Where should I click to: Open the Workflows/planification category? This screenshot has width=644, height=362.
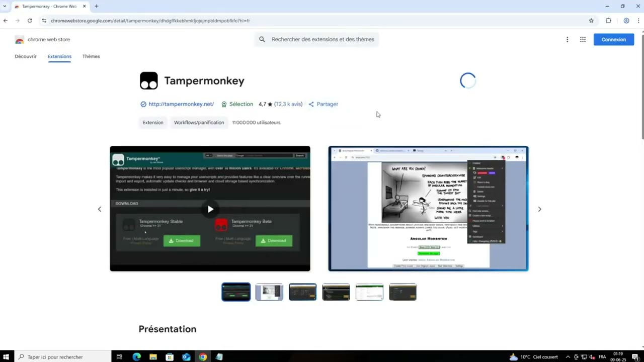[x=199, y=122]
